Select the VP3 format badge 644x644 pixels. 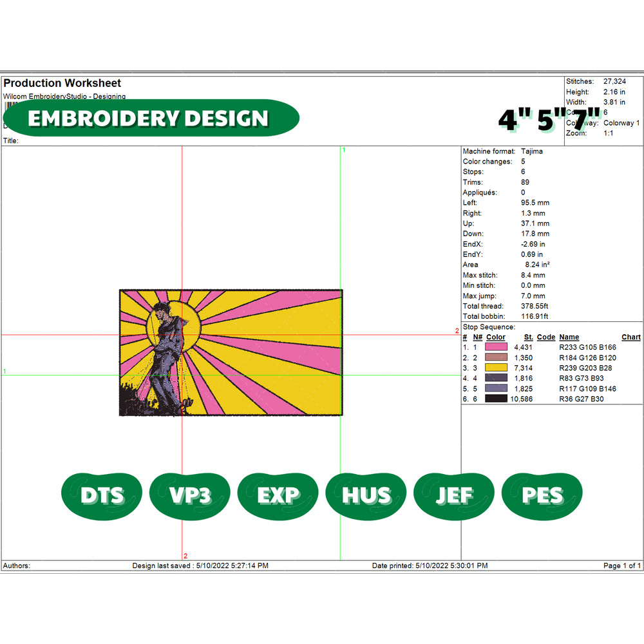click(190, 495)
